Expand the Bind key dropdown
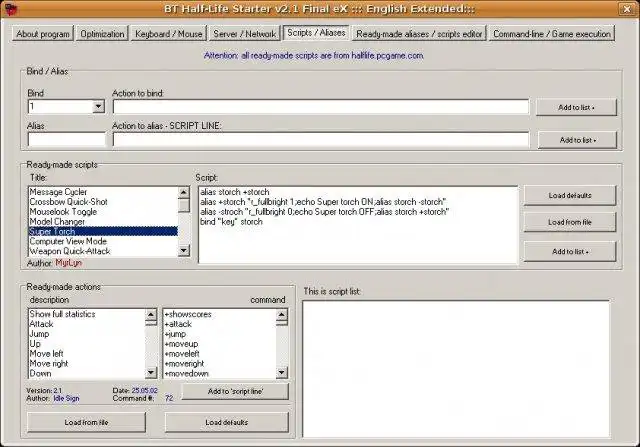The image size is (640, 447). (x=98, y=107)
